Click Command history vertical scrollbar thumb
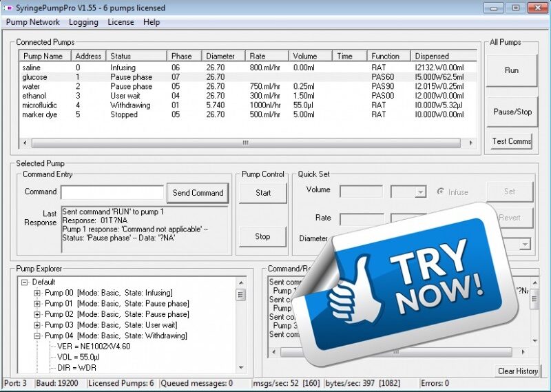551x392 pixels. [534, 299]
